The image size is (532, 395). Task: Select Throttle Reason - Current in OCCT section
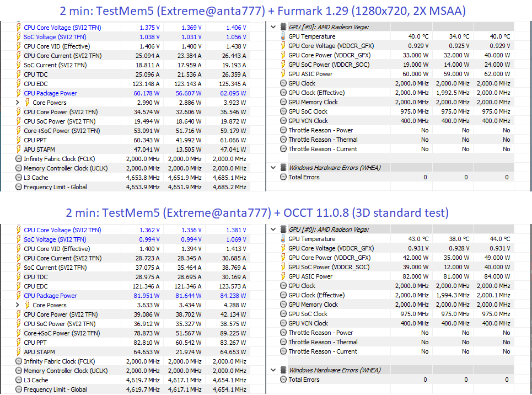[x=323, y=351]
